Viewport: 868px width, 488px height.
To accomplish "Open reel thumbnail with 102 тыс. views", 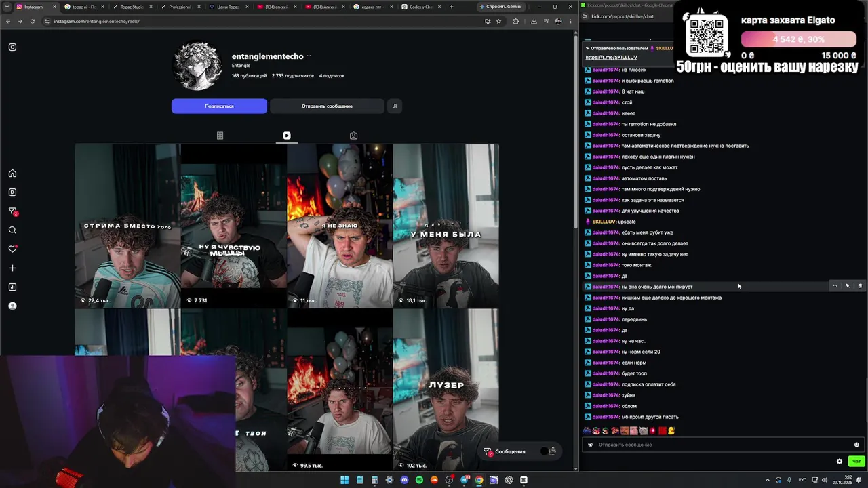I will click(x=446, y=390).
